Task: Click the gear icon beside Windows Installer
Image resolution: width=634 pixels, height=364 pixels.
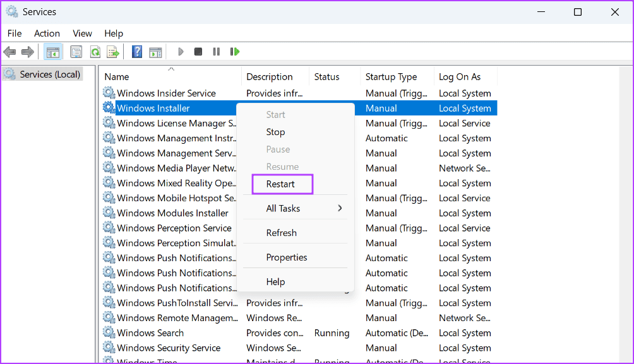Action: point(109,108)
